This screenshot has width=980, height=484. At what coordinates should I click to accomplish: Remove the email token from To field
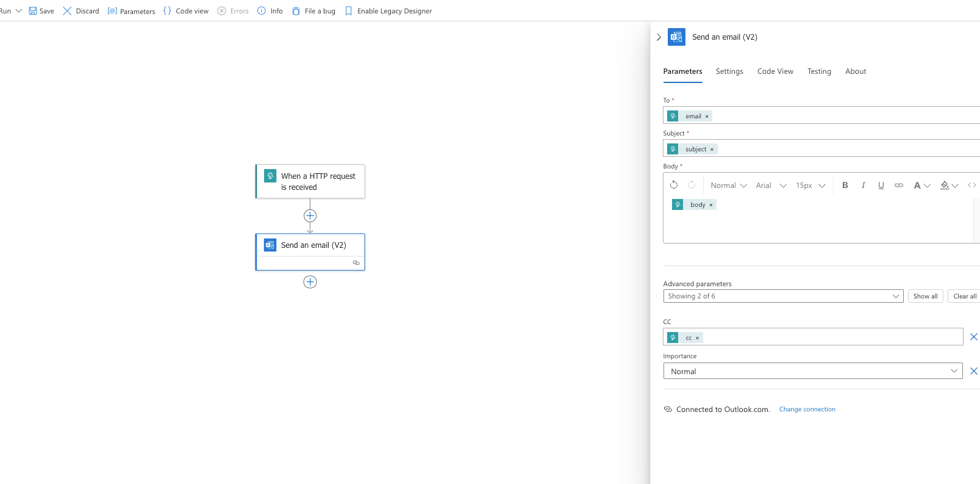[707, 117]
